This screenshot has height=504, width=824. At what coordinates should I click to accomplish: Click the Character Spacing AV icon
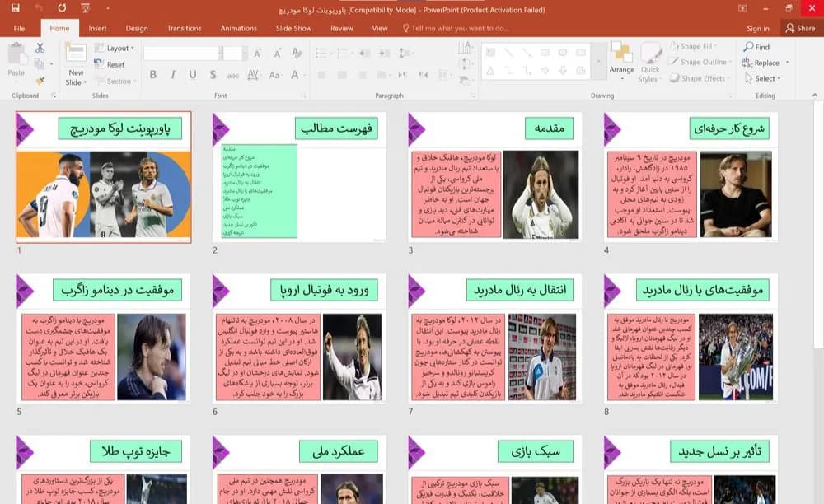253,75
